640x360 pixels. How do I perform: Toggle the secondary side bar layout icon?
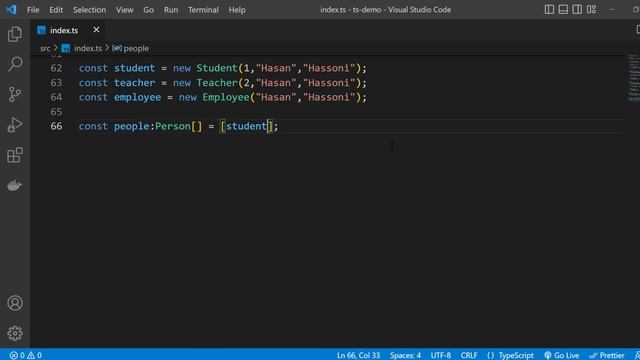(577, 9)
